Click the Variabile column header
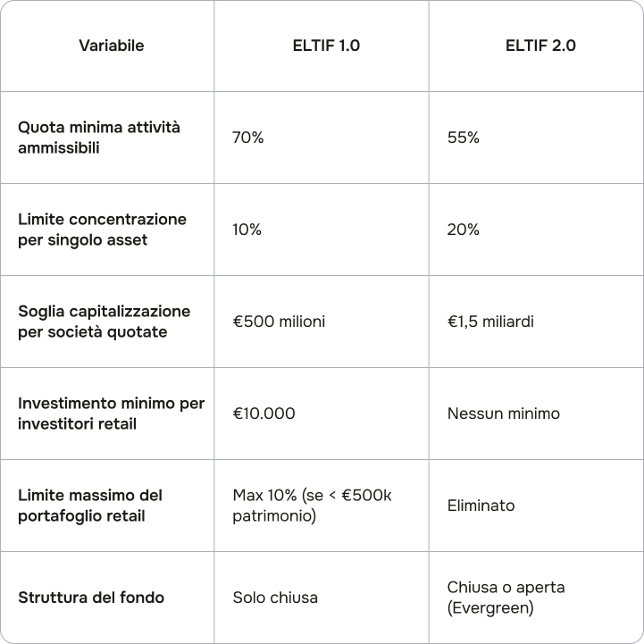 click(111, 46)
